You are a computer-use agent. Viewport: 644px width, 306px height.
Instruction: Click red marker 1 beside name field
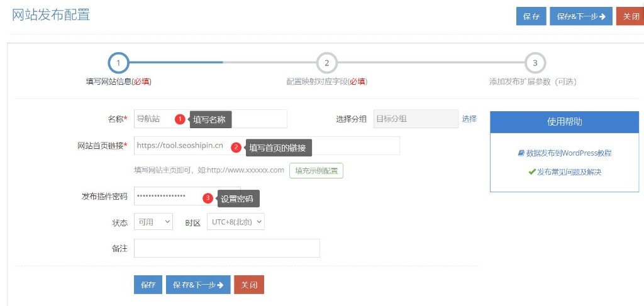pyautogui.click(x=179, y=119)
